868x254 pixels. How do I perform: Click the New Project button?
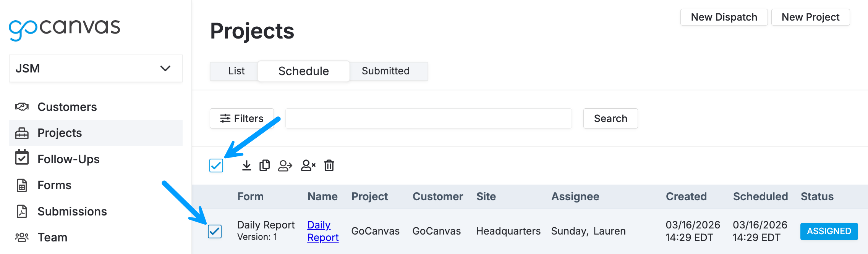tap(811, 17)
